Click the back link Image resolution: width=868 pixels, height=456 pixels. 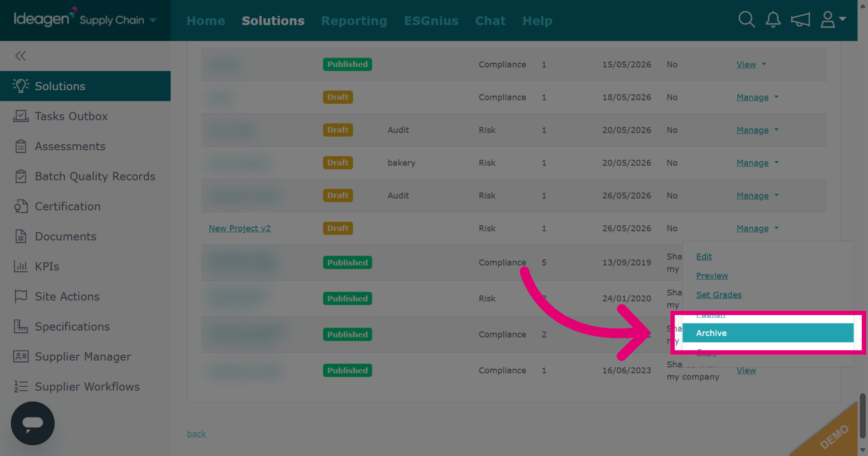(x=197, y=433)
